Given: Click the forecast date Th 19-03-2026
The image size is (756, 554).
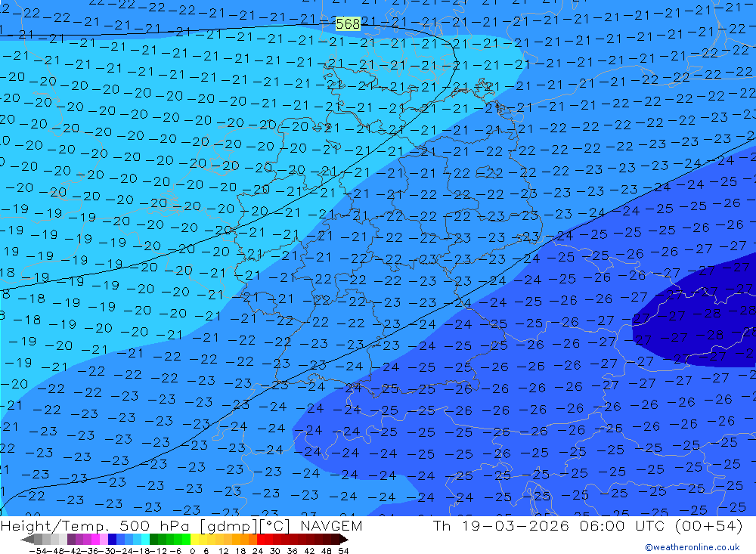Looking at the screenshot, I should pyautogui.click(x=501, y=525).
